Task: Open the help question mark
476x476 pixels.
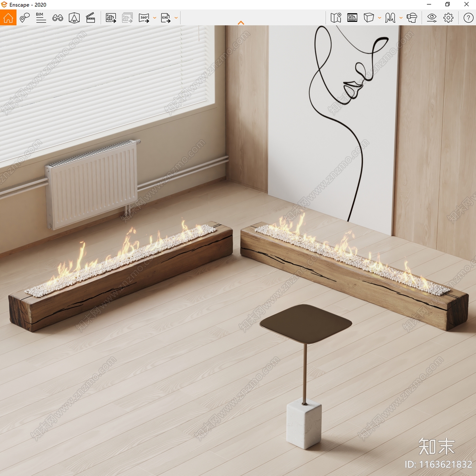Action: point(468,18)
